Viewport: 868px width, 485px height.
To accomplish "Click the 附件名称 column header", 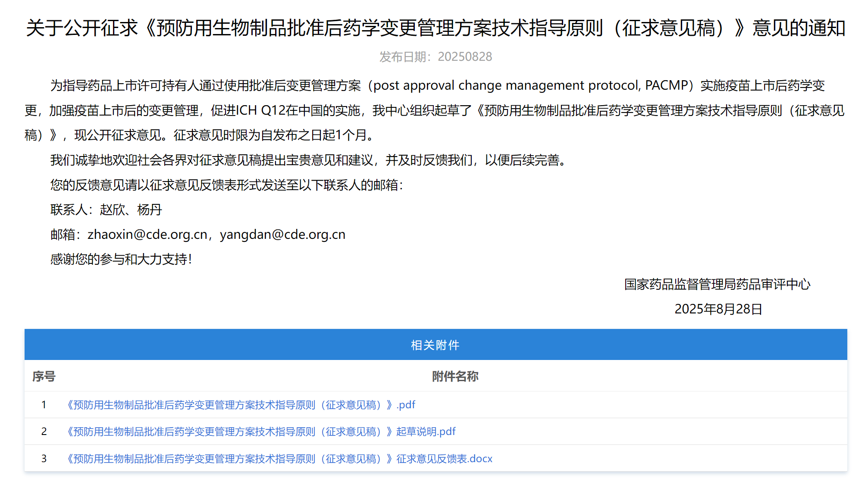I will [x=455, y=376].
